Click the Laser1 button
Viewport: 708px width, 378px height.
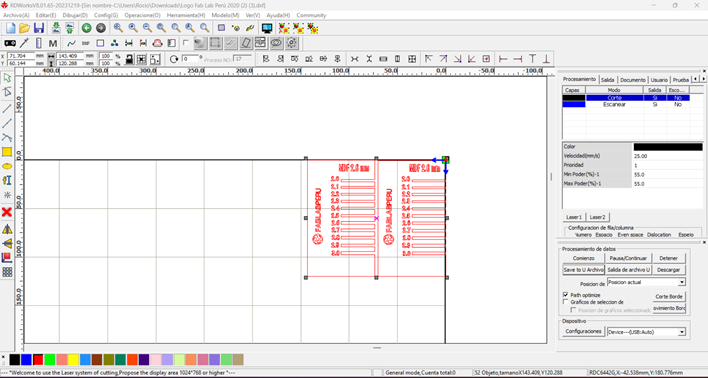[x=574, y=217]
